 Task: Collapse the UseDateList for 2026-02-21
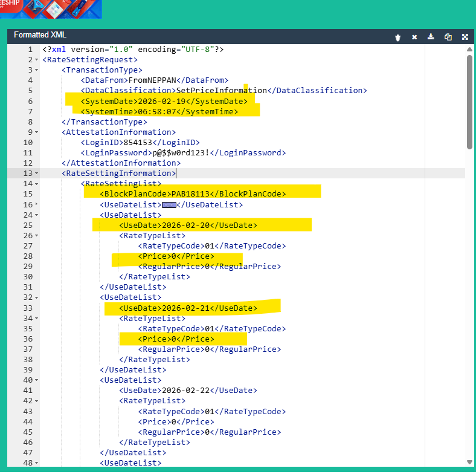(x=36, y=298)
